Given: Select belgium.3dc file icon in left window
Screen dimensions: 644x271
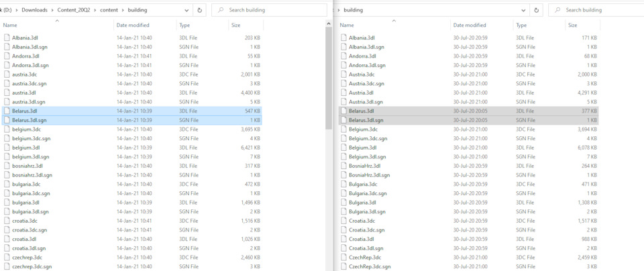Looking at the screenshot, I should click(7, 129).
